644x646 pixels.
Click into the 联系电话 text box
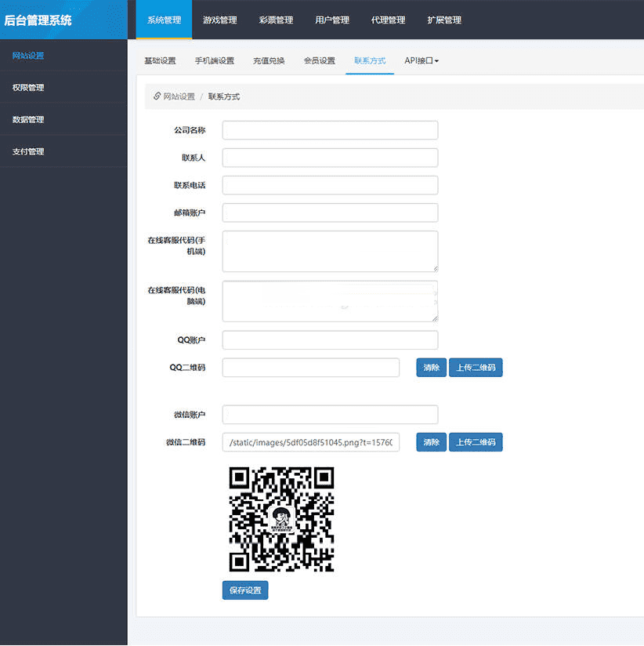[330, 185]
